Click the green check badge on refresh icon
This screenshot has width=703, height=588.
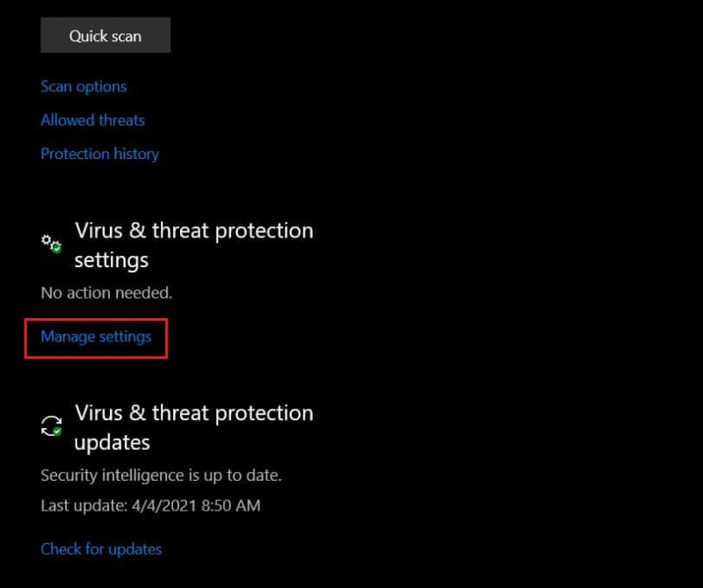click(x=57, y=432)
